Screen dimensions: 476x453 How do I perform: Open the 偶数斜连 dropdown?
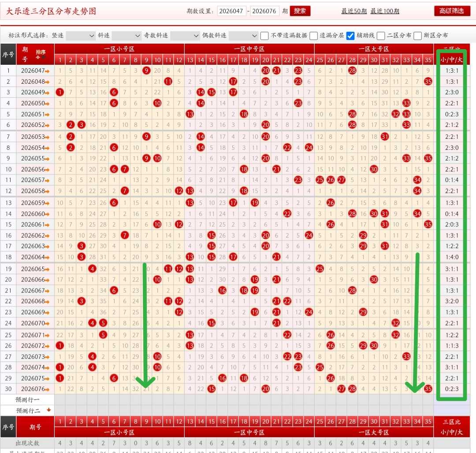(243, 36)
